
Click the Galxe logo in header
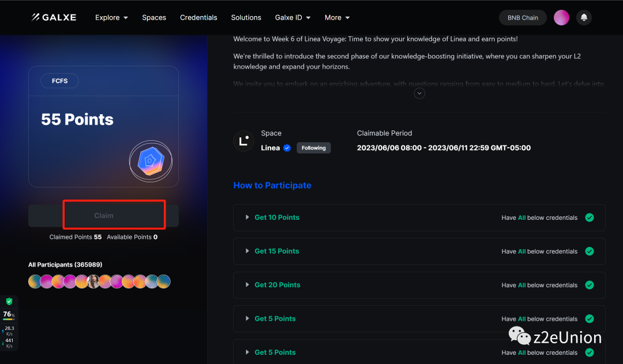tap(54, 17)
